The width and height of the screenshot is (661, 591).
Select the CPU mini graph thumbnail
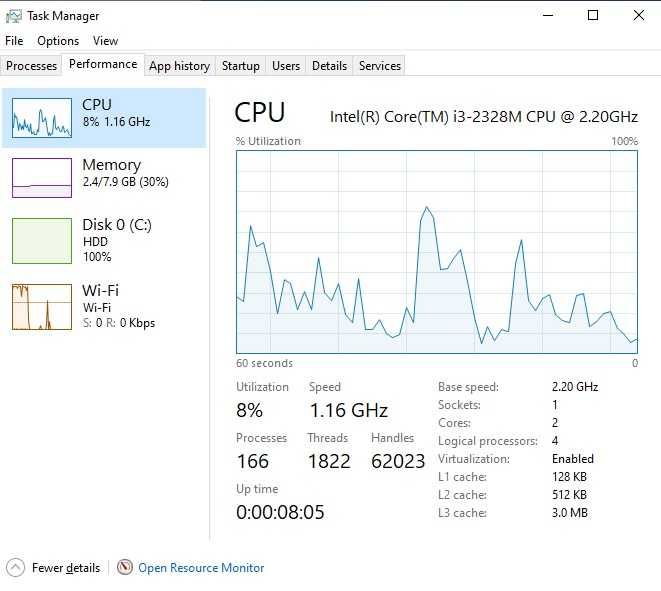(42, 118)
